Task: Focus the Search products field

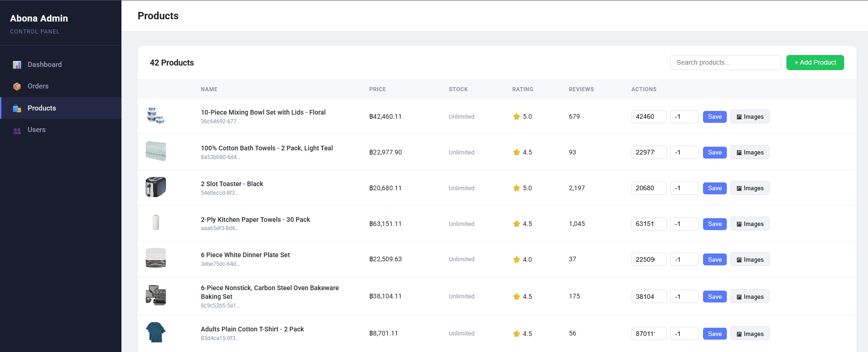Action: point(725,62)
